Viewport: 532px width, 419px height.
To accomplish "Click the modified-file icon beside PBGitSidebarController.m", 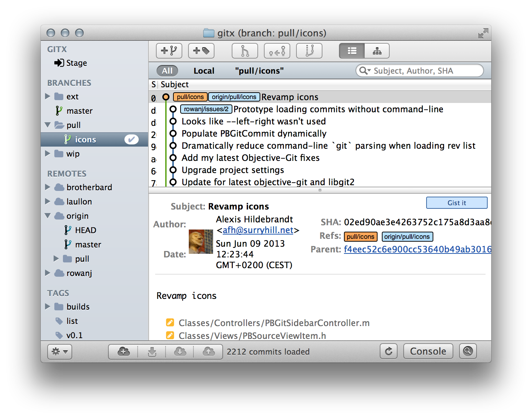I will (x=170, y=322).
